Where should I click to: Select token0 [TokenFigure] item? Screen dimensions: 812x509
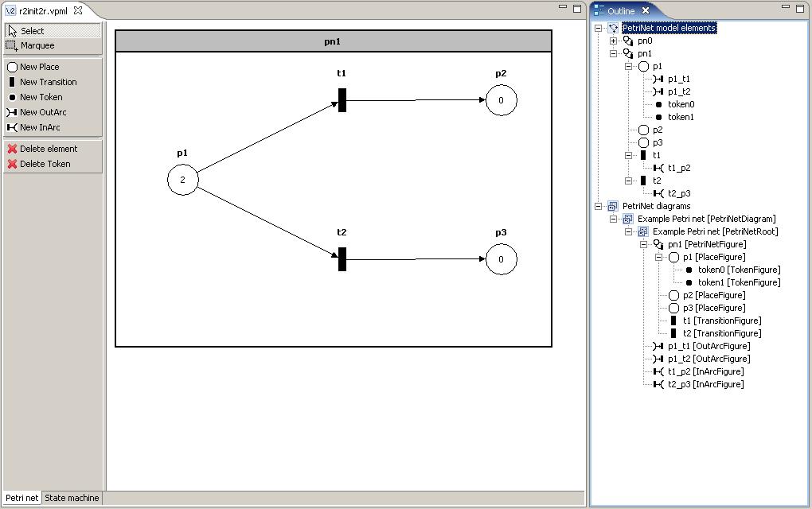pyautogui.click(x=739, y=270)
